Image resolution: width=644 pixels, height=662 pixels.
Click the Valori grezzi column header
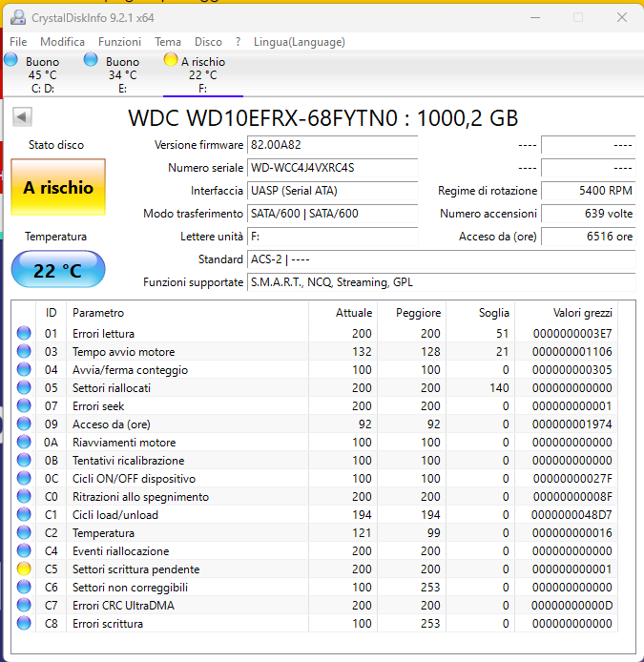(x=566, y=313)
